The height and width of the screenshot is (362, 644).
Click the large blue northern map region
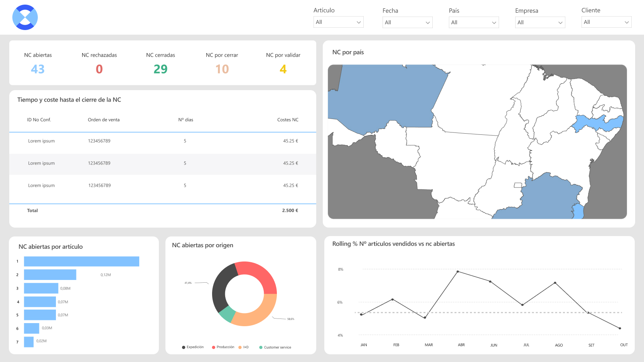pyautogui.click(x=386, y=96)
